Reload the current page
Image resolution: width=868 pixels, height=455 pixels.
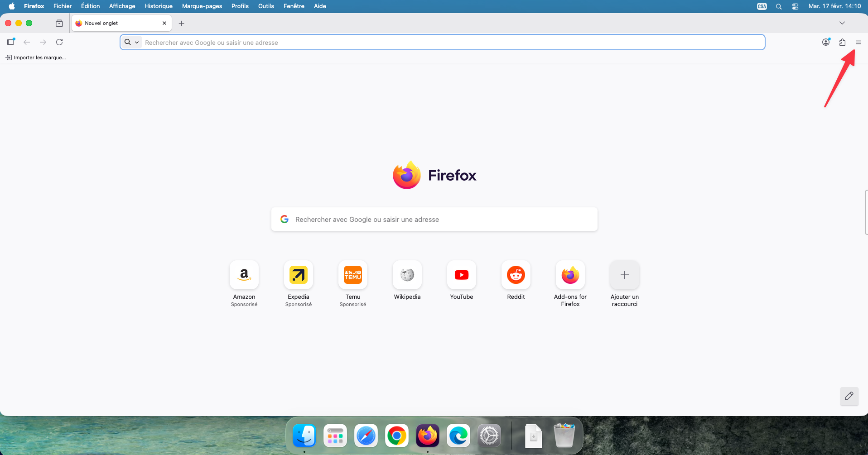pyautogui.click(x=59, y=42)
